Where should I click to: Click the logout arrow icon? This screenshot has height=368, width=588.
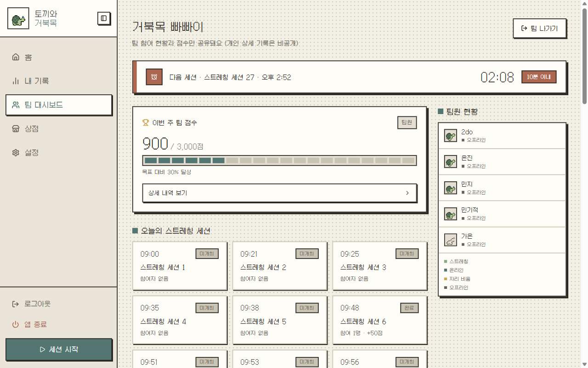pyautogui.click(x=16, y=304)
